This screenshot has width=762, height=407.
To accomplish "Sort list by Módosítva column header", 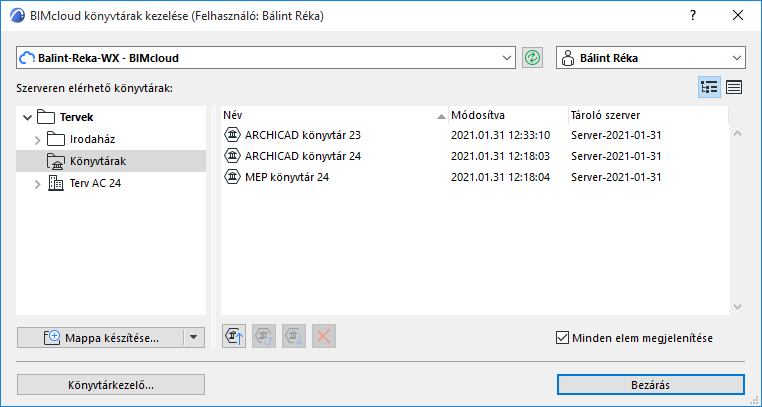I will (x=505, y=115).
